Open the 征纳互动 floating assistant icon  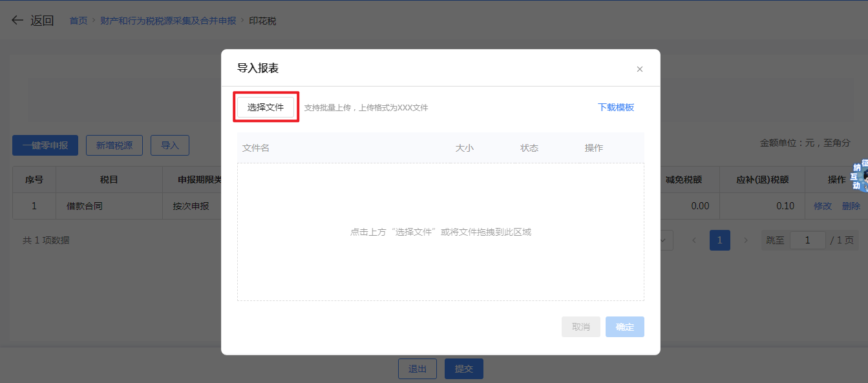point(859,175)
